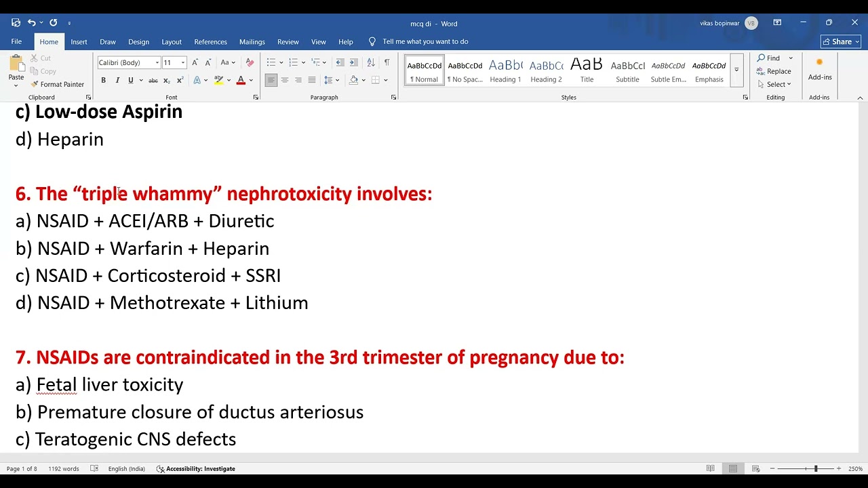Click the Save icon in title bar
Image resolution: width=868 pixels, height=488 pixels.
pyautogui.click(x=16, y=22)
